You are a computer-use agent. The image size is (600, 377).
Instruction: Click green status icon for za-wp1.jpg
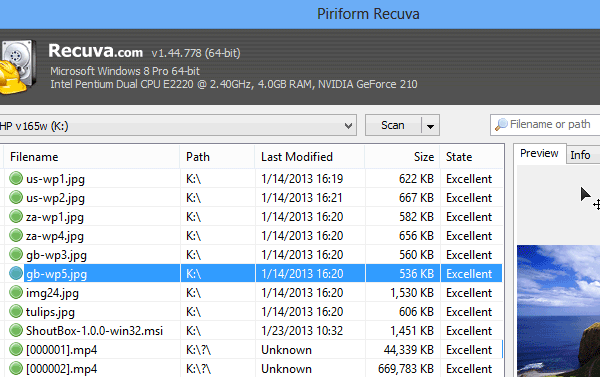[16, 216]
